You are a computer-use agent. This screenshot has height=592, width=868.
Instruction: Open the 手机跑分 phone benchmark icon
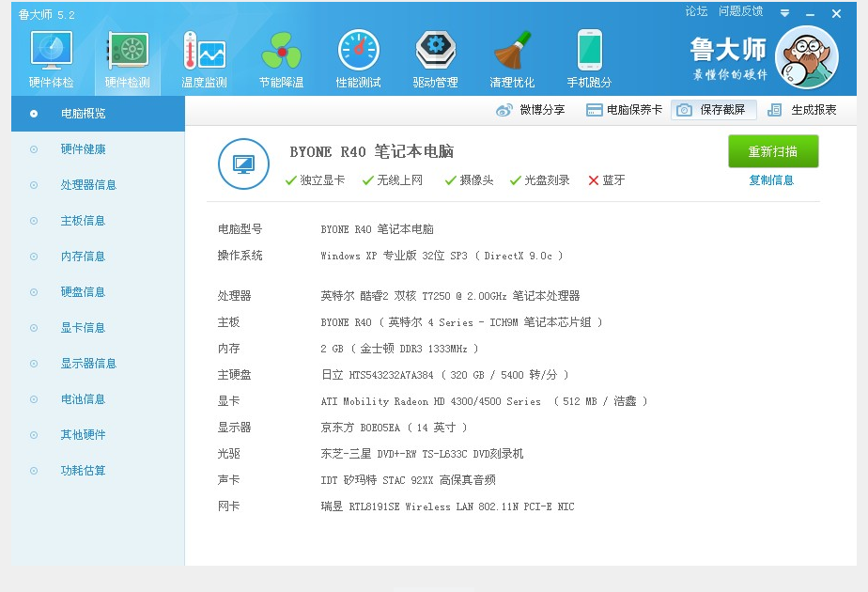click(589, 53)
